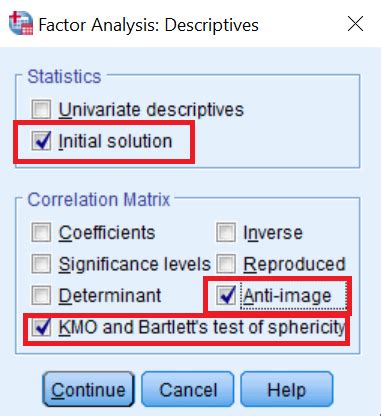Image resolution: width=381 pixels, height=416 pixels.
Task: Enable the Inverse correlation matrix option
Action: pyautogui.click(x=226, y=232)
